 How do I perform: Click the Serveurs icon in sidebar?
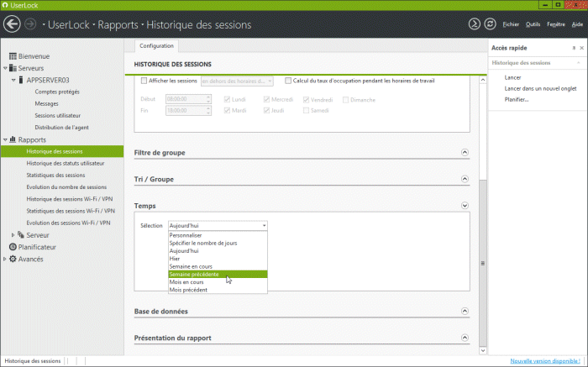(x=13, y=68)
